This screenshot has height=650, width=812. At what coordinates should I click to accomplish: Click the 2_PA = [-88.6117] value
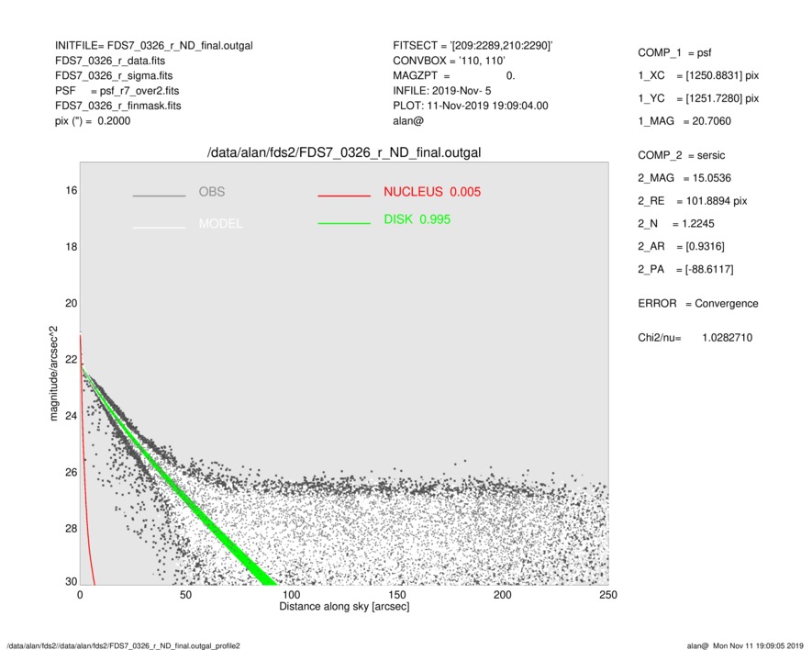click(x=685, y=270)
